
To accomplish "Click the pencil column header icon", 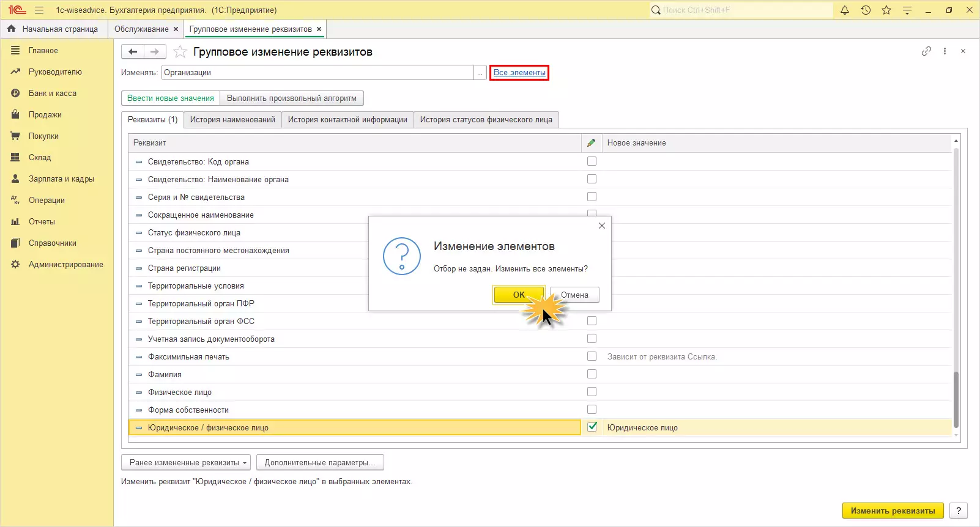I will [591, 142].
